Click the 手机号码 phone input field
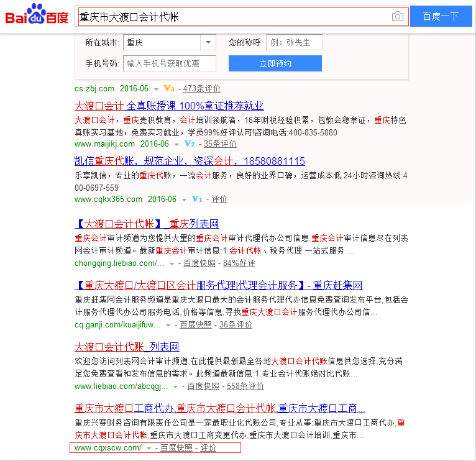The width and height of the screenshot is (476, 461). coord(170,63)
